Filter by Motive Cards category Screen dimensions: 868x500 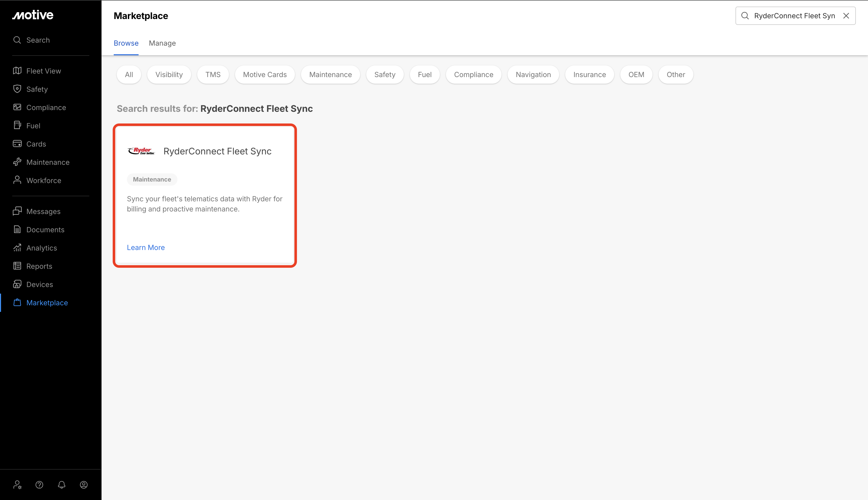(x=265, y=75)
